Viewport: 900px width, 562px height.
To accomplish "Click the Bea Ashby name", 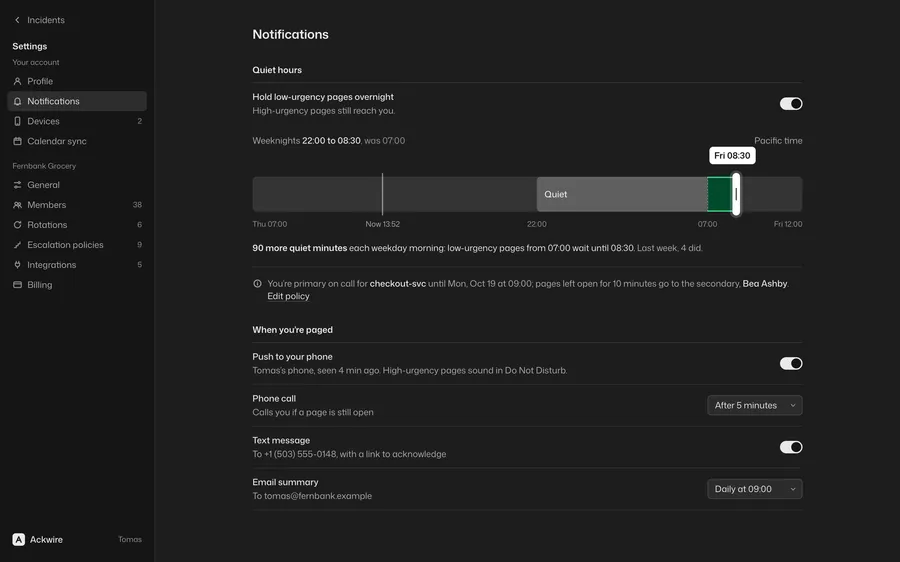I will click(765, 284).
